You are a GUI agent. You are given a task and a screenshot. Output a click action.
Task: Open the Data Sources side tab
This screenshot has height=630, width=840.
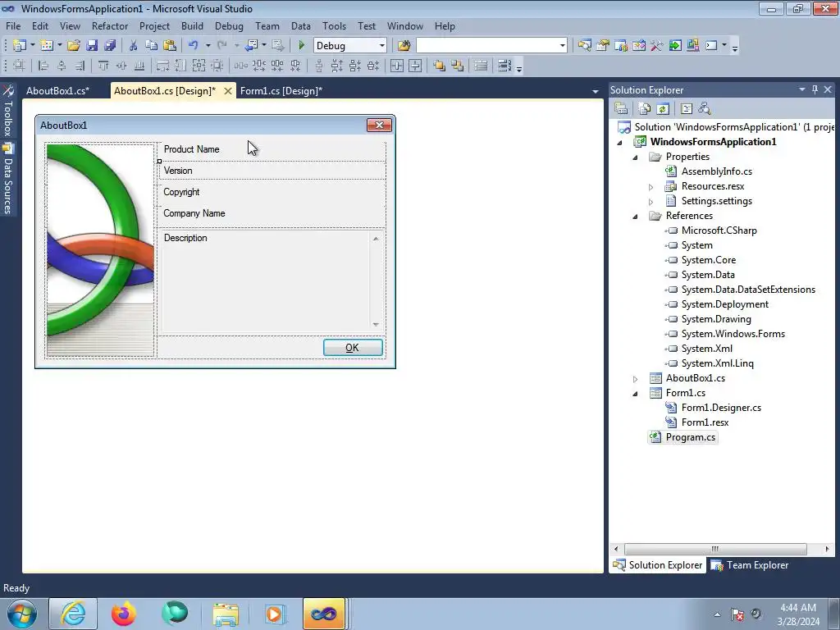point(8,178)
